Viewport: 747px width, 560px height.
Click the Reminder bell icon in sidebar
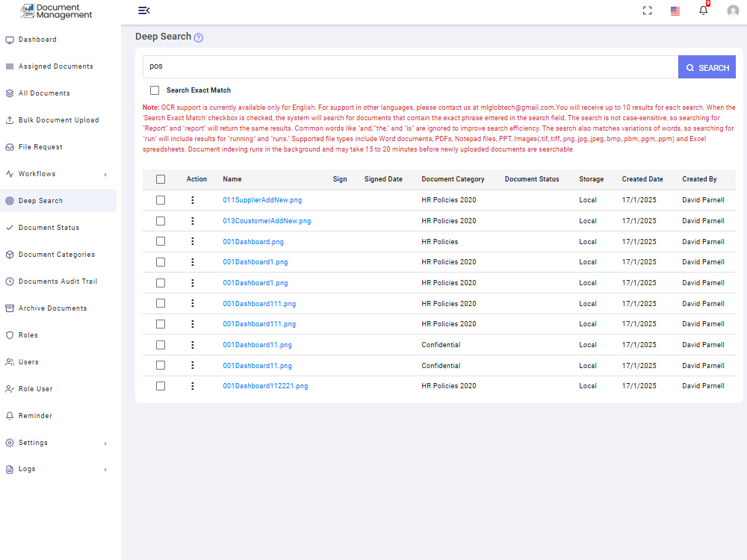(10, 416)
